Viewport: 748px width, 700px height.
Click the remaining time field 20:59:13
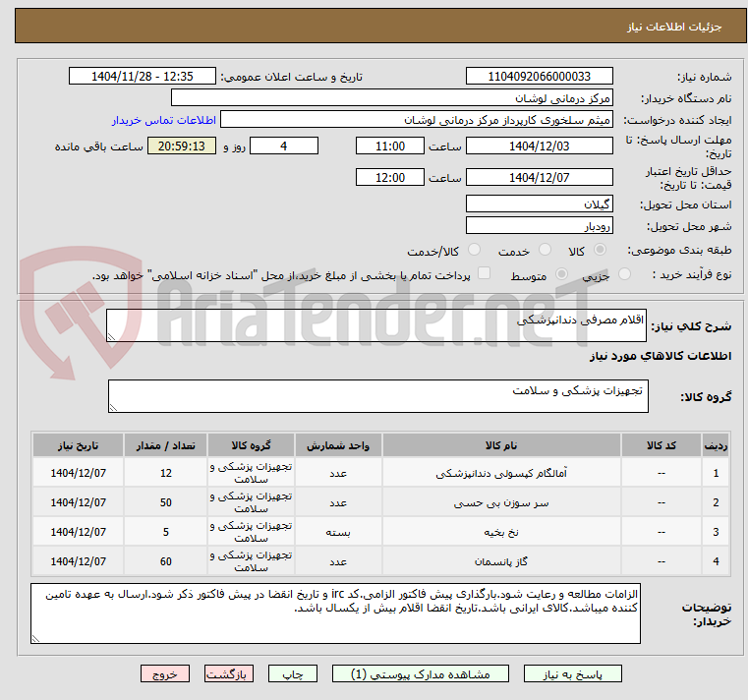(x=181, y=146)
